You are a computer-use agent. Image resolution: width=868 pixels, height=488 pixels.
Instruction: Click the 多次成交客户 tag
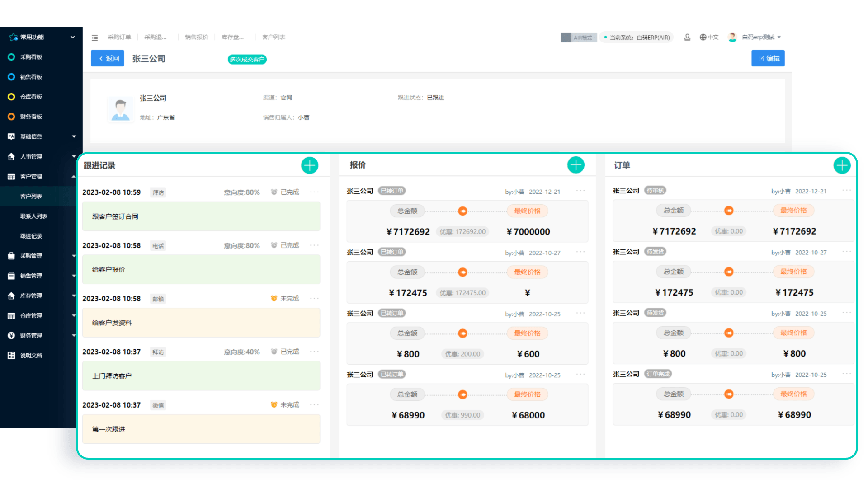247,59
